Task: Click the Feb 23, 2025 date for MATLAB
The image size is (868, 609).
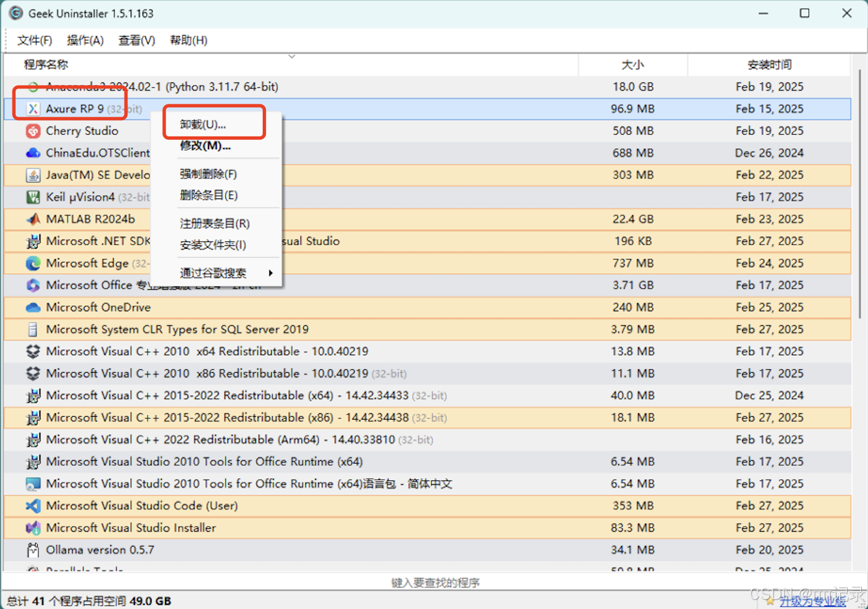Action: [769, 219]
